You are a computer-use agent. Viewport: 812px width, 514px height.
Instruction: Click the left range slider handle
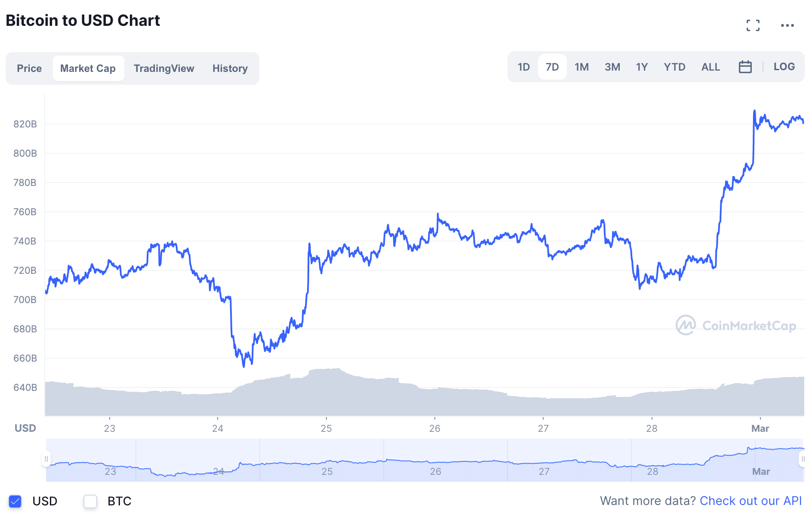(46, 459)
